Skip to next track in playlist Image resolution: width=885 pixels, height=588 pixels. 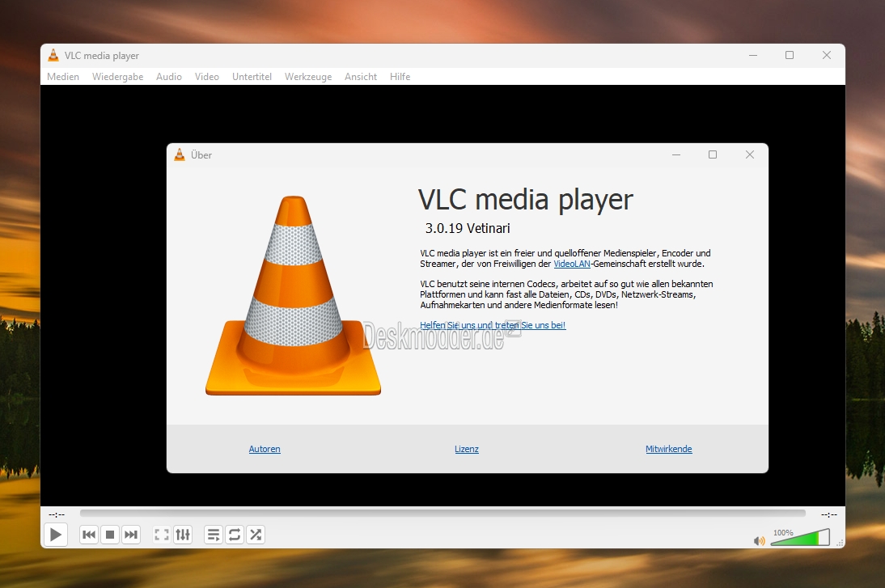coord(131,535)
